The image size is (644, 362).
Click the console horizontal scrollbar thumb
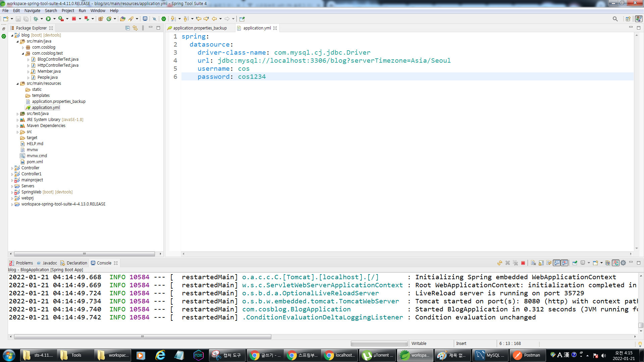[143, 337]
